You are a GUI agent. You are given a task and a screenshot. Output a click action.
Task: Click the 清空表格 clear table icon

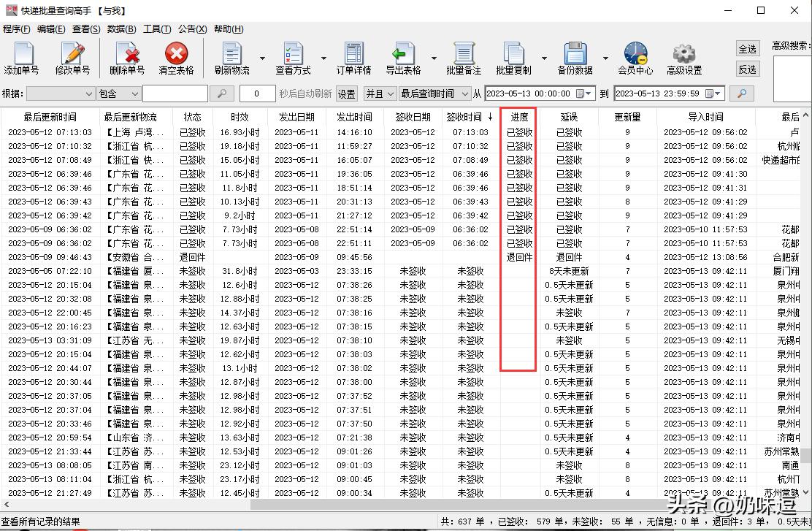[175, 58]
